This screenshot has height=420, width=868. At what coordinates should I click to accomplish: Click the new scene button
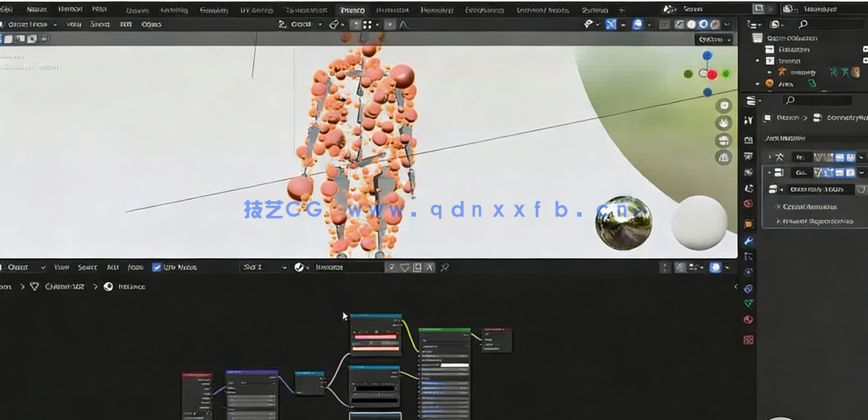[x=758, y=10]
